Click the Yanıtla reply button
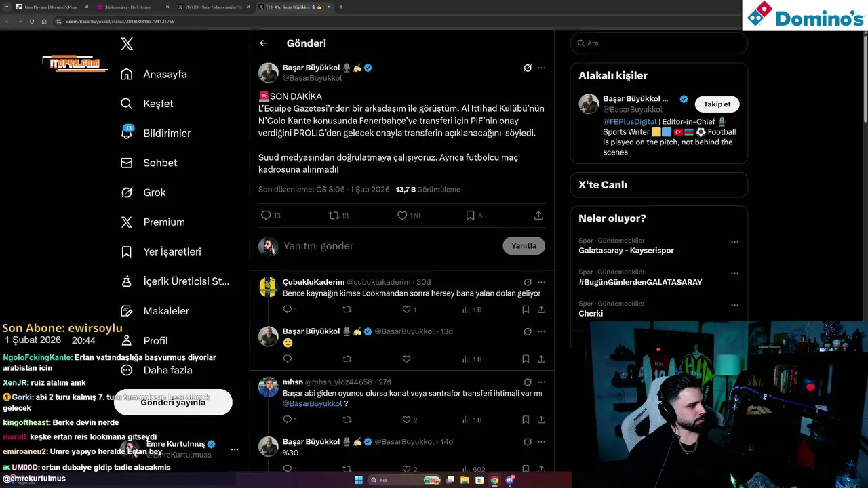The height and width of the screenshot is (488, 868). tap(524, 246)
